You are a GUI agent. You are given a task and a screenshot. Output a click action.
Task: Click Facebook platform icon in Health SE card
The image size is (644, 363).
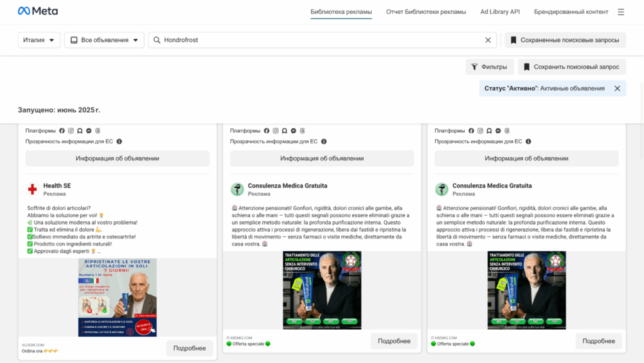62,131
